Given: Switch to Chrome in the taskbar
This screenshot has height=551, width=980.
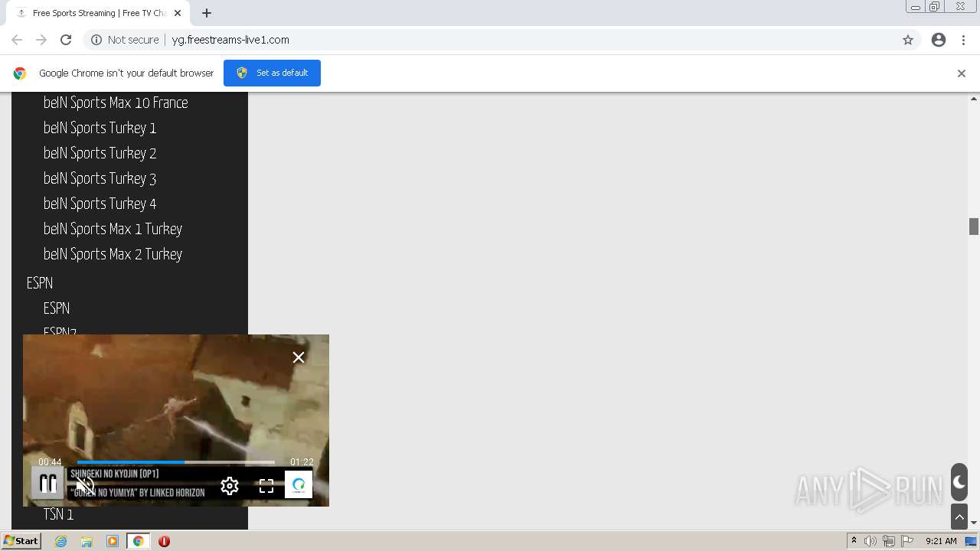Looking at the screenshot, I should pyautogui.click(x=139, y=541).
